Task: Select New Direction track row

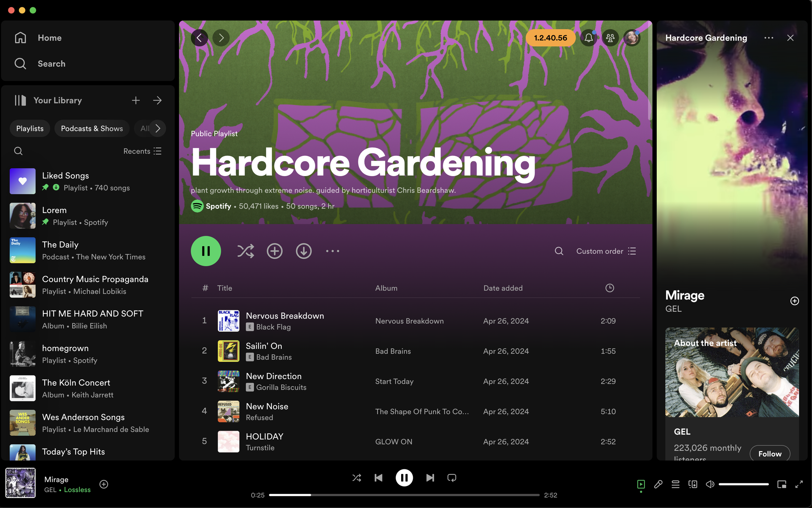Action: (x=415, y=381)
